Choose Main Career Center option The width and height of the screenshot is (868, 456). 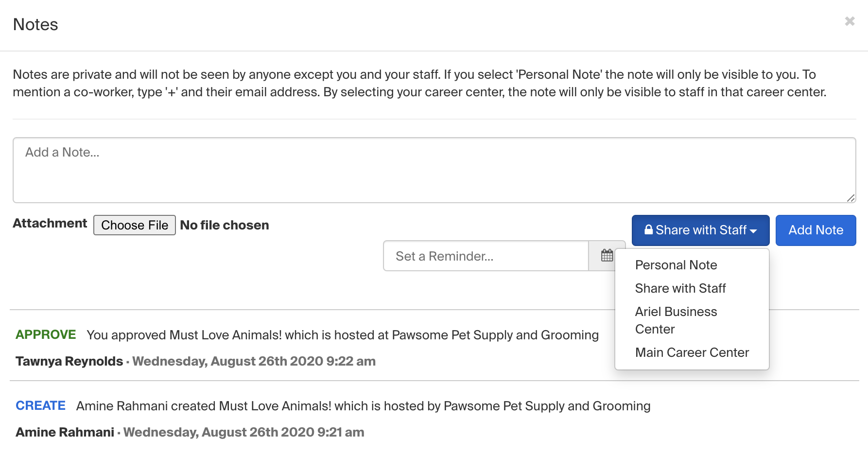(x=692, y=352)
